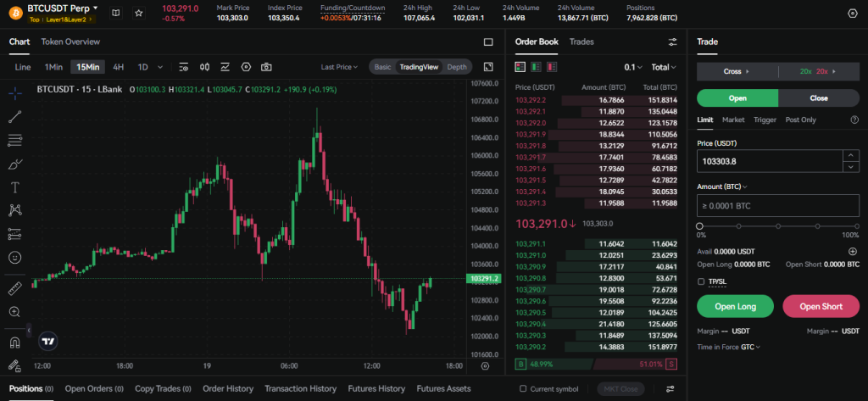Select the crosshair cursor tool

point(15,93)
